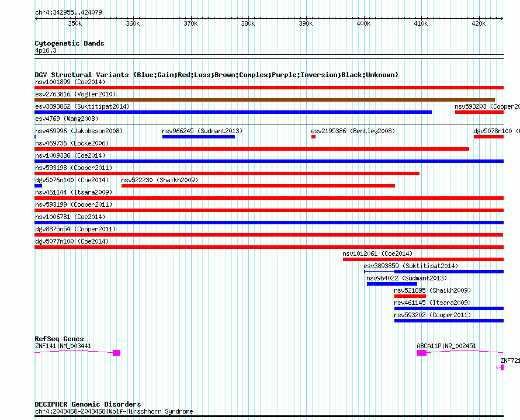The image size is (520, 420).
Task: Click the 410k ruler tick label
Action: coord(421,23)
